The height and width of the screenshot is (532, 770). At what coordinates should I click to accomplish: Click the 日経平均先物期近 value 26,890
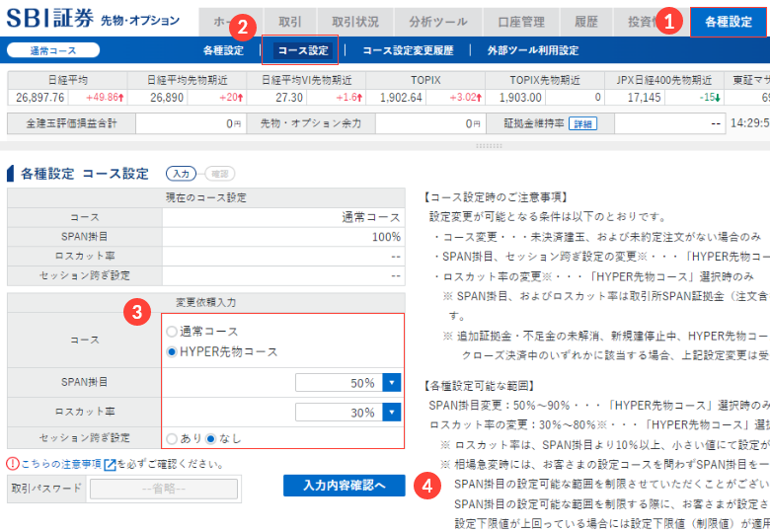(x=167, y=98)
